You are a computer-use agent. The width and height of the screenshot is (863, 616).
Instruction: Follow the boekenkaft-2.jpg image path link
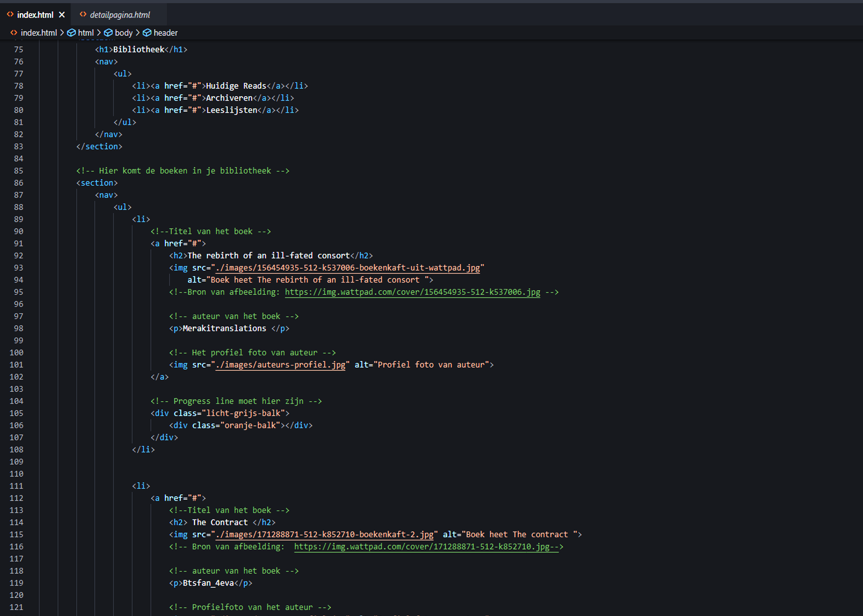point(324,534)
